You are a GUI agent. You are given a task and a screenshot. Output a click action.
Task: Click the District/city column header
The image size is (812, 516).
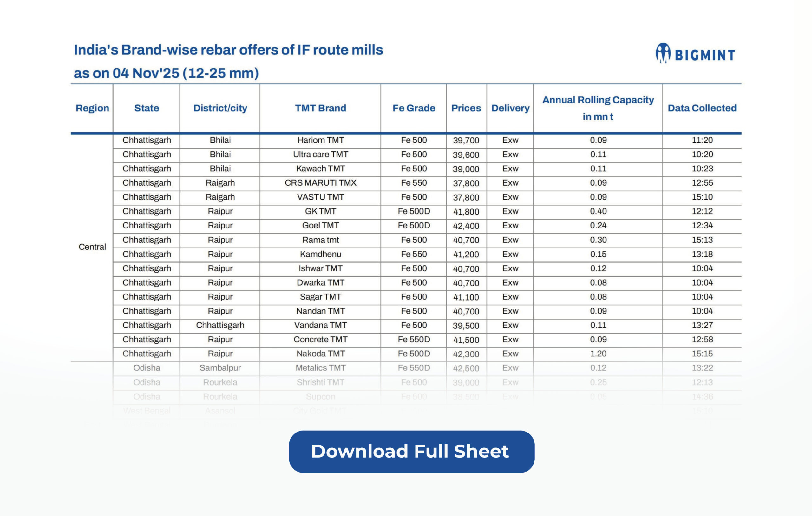[x=220, y=108]
